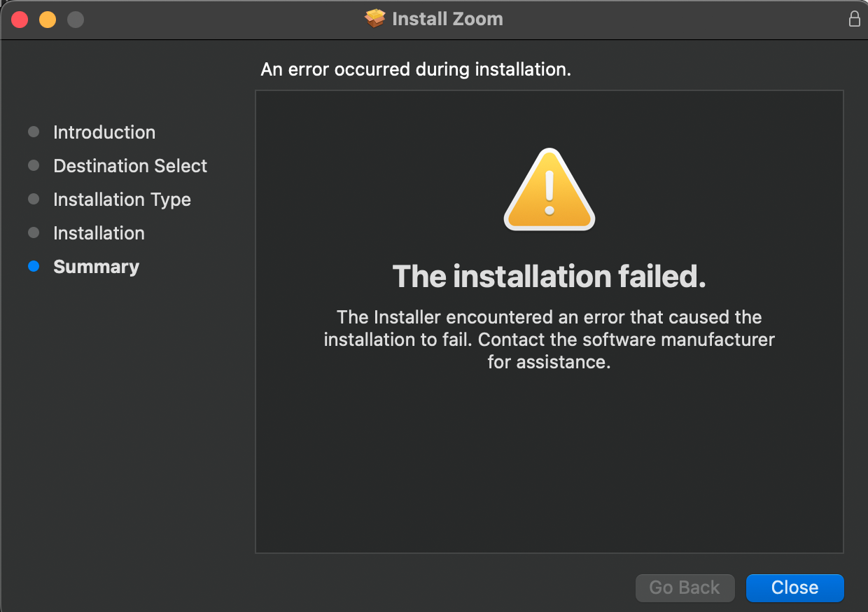The image size is (868, 612).
Task: Click the gray bullet beside Introduction
Action: click(34, 132)
